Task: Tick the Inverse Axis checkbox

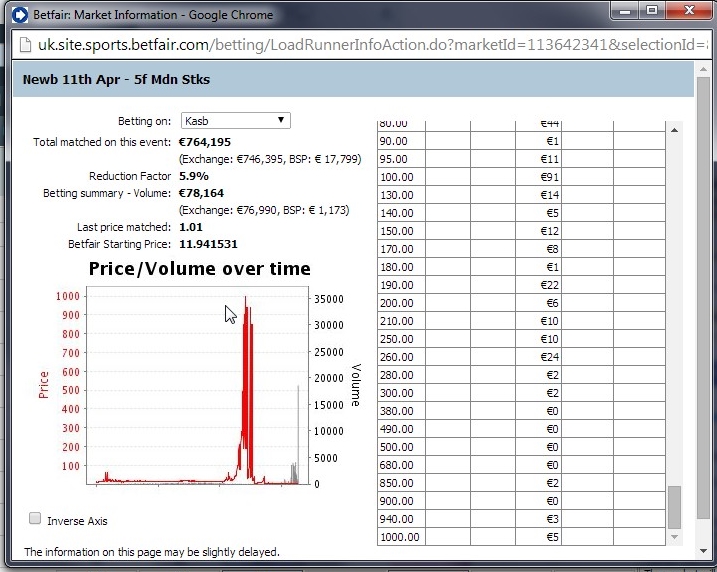Action: [x=35, y=518]
